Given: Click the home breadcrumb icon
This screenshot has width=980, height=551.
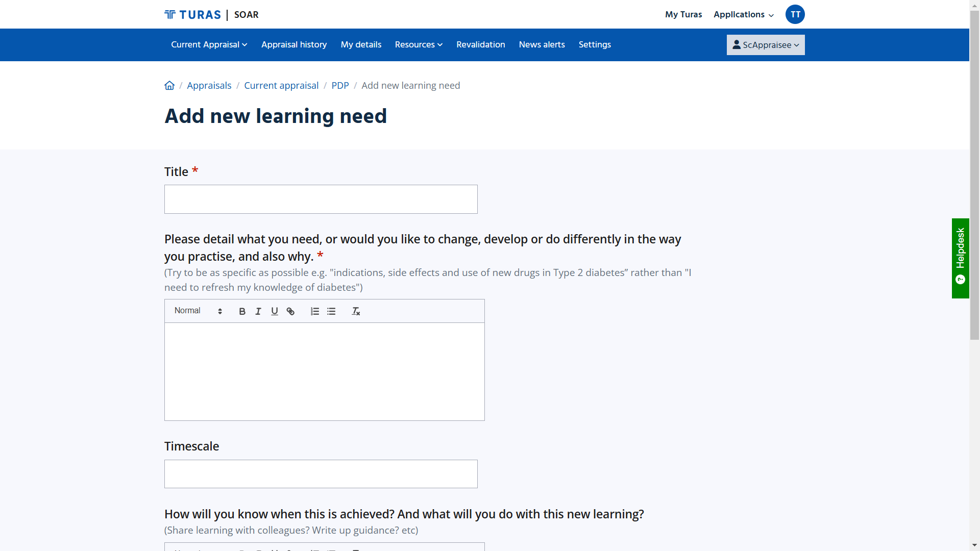Looking at the screenshot, I should (169, 85).
